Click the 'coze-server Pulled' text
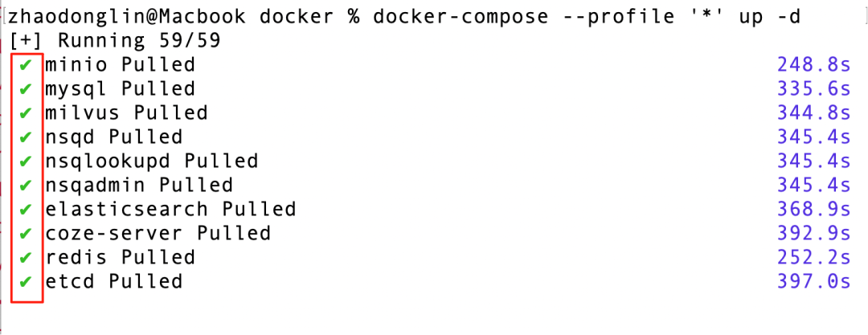 point(158,234)
